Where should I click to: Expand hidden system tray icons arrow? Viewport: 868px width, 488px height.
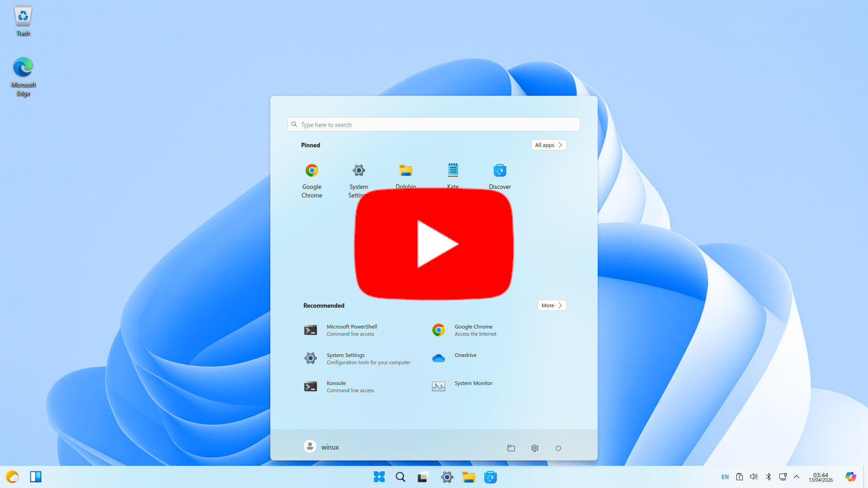797,477
